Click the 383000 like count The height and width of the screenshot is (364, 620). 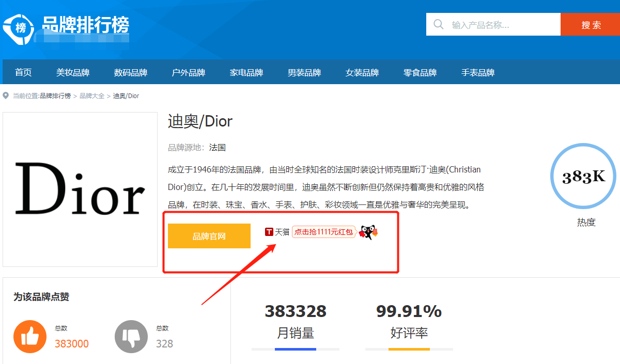click(x=72, y=344)
